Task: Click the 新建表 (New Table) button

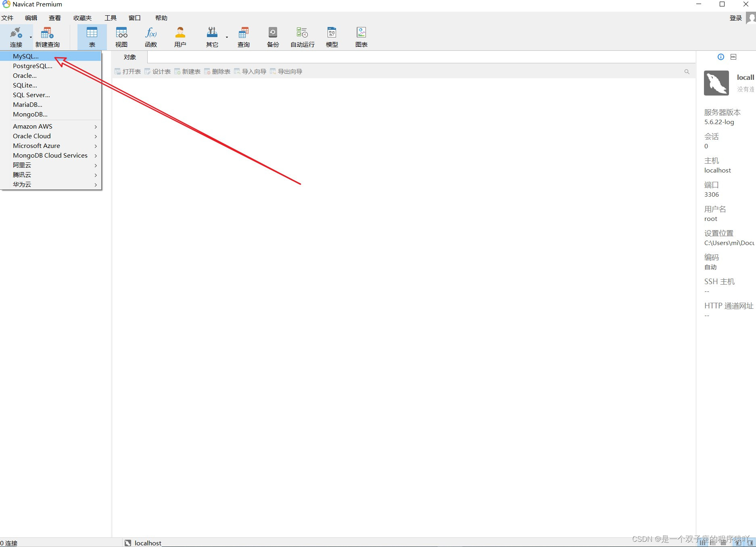Action: 187,71
